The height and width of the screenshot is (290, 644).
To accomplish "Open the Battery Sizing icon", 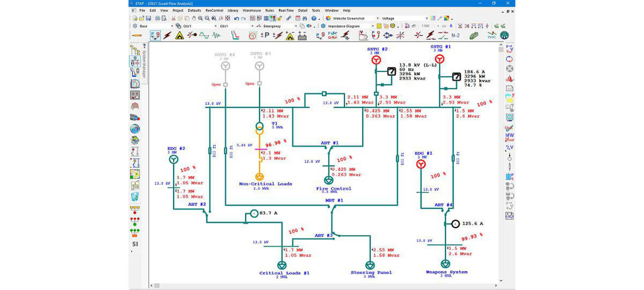I will tap(302, 36).
